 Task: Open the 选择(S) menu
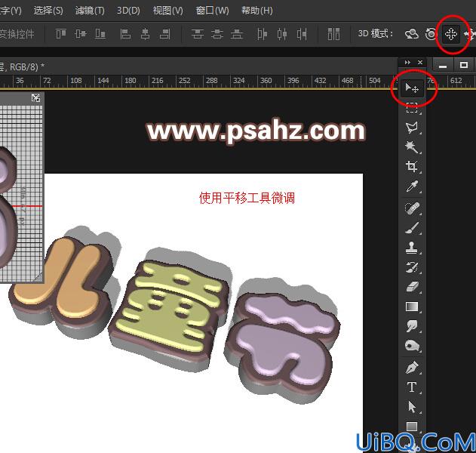tap(48, 11)
